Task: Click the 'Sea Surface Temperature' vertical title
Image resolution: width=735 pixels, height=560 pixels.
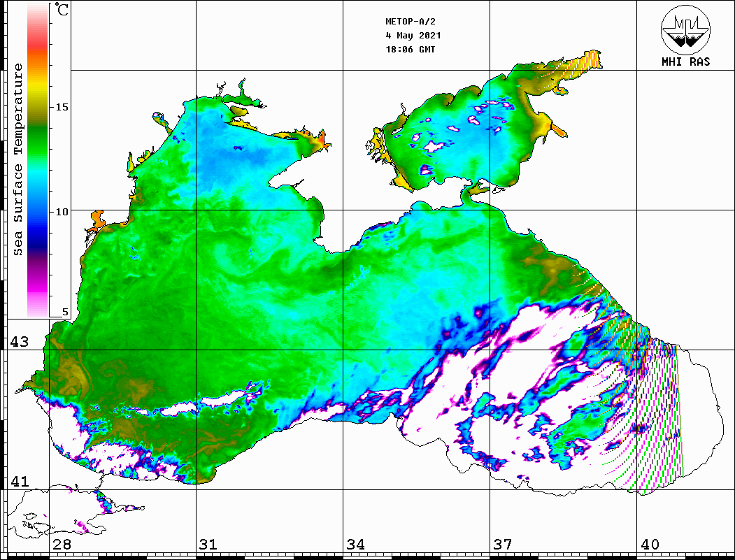Action: point(17,160)
